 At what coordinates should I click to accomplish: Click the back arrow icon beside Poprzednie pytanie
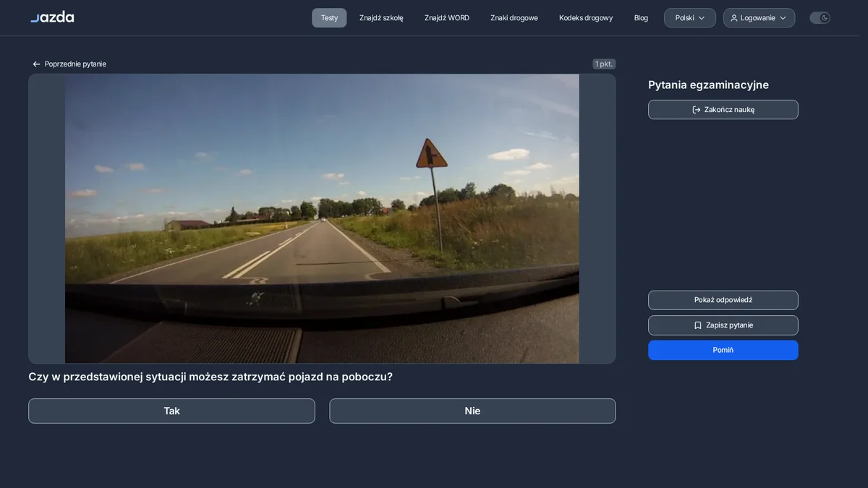[x=36, y=64]
